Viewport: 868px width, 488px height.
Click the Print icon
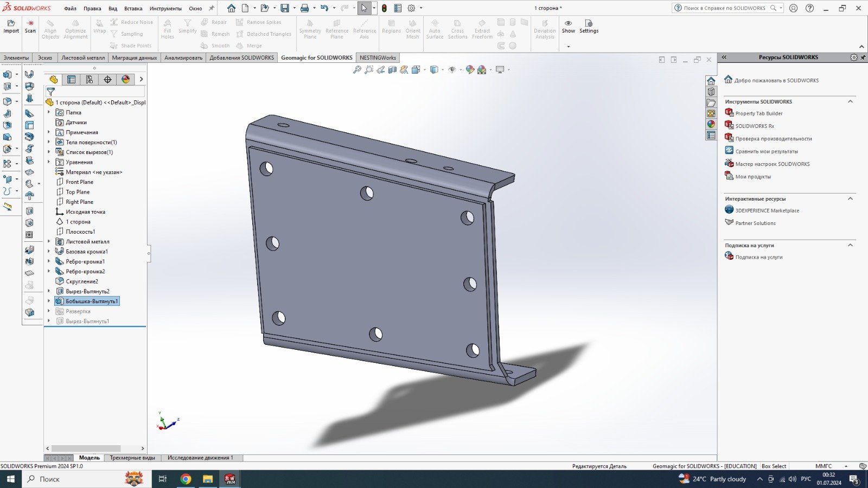click(305, 8)
